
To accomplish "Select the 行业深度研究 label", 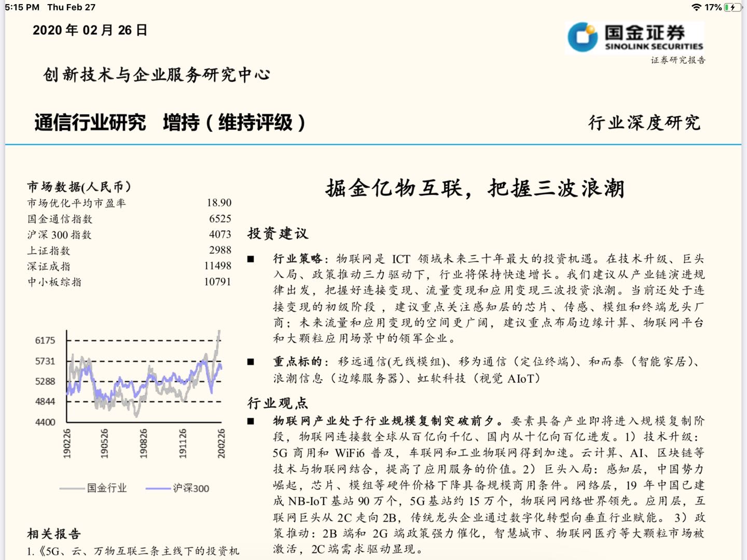I will [645, 122].
